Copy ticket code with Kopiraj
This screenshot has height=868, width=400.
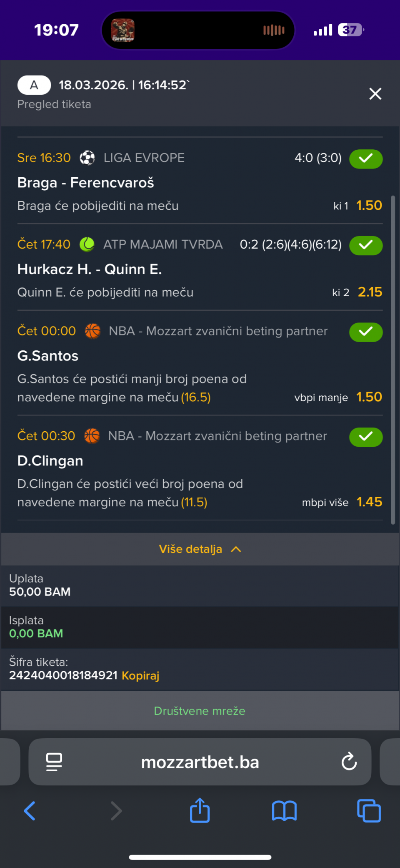point(140,675)
